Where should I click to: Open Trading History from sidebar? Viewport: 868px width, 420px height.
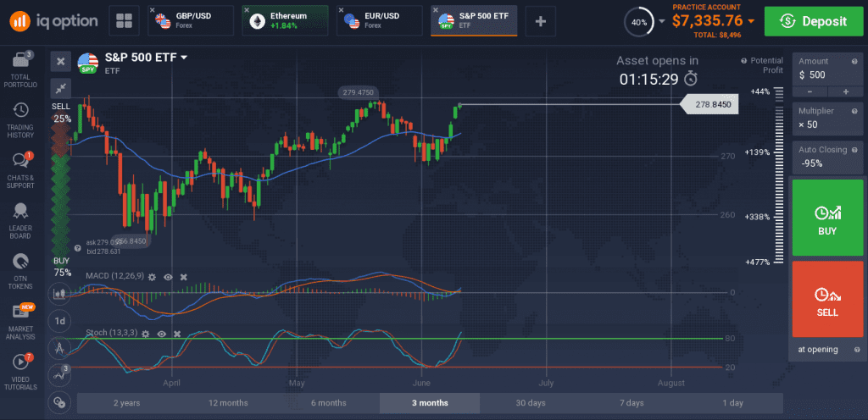coord(20,120)
